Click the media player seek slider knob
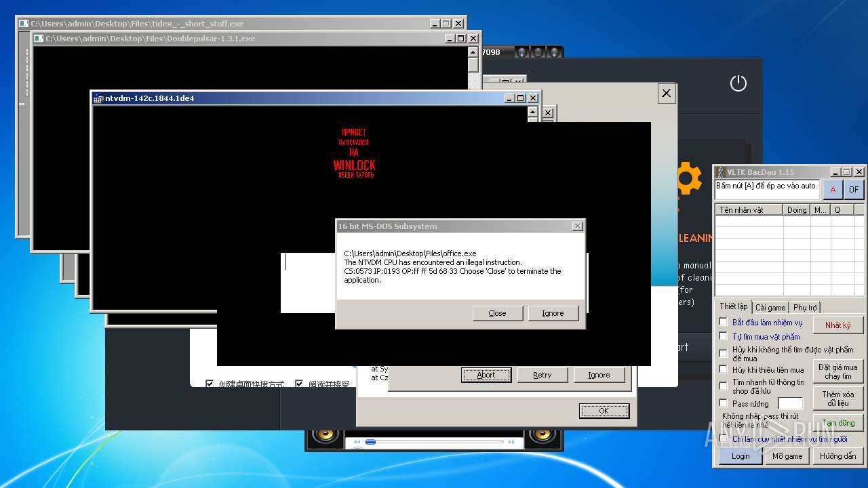 [370, 442]
